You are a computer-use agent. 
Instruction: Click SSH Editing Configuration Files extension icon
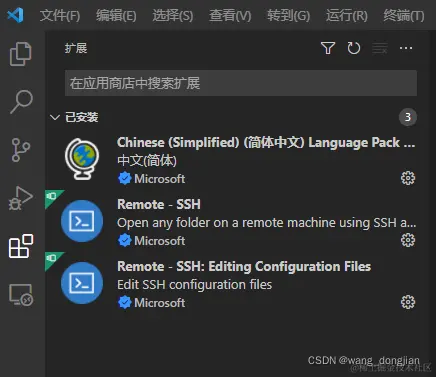(82, 283)
